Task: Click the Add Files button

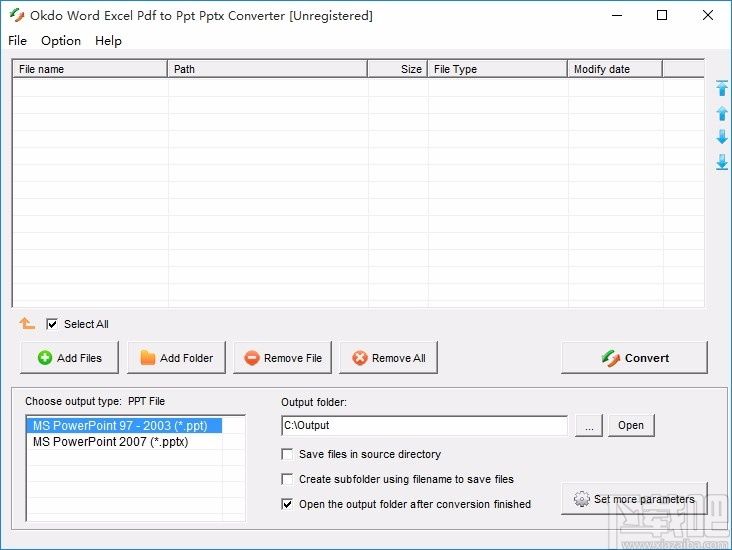Action: point(70,358)
